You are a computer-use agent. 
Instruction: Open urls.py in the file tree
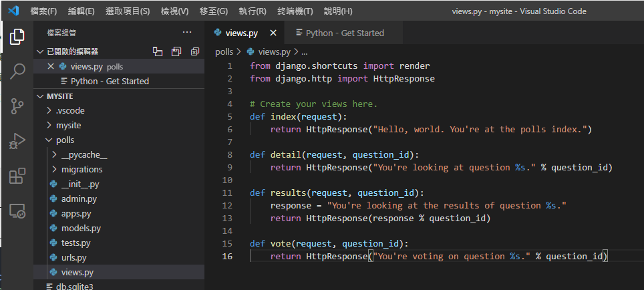point(73,257)
